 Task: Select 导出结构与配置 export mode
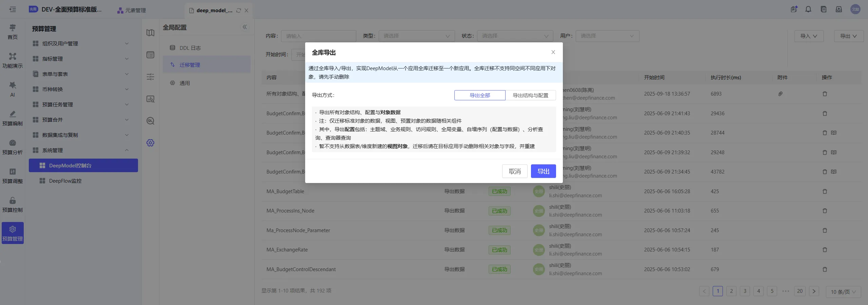coord(530,95)
